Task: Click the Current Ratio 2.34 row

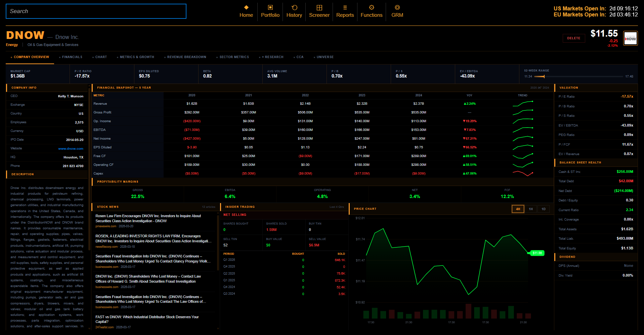Action: point(596,210)
